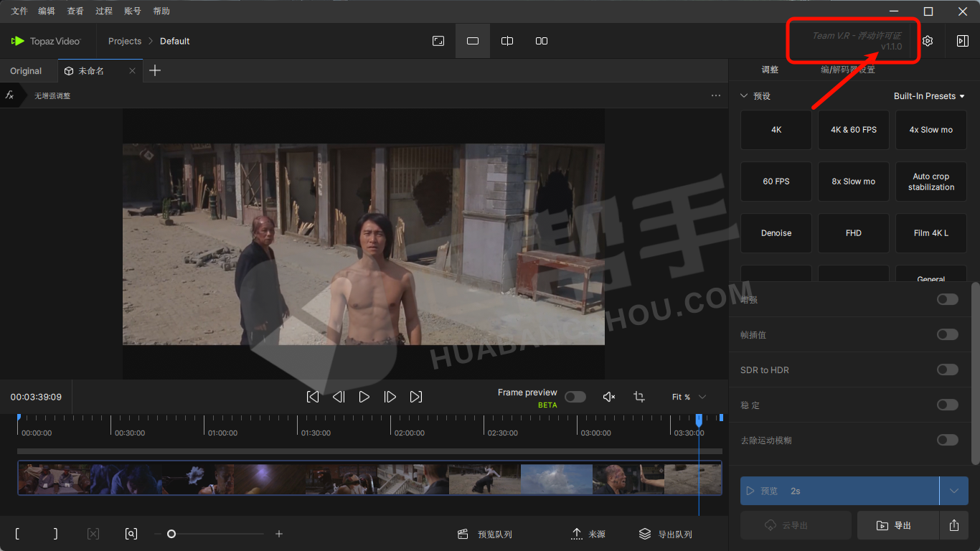Play the video preview
The image size is (980, 551).
tap(364, 397)
